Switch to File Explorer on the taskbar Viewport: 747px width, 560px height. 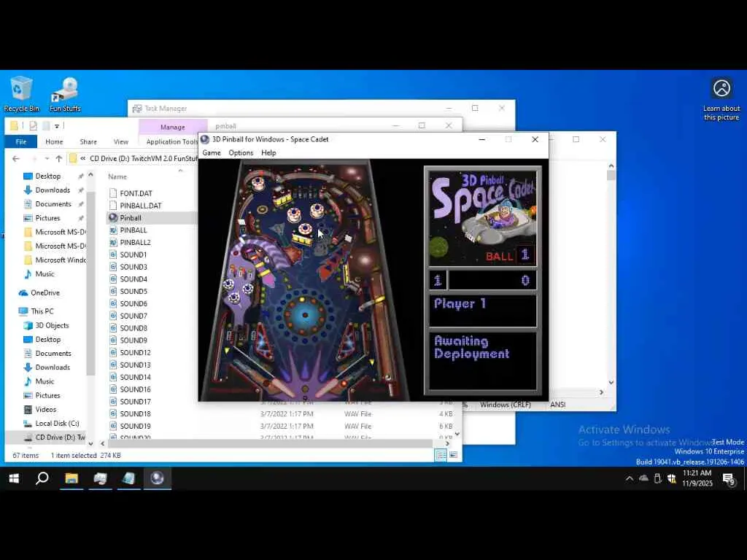(71, 478)
